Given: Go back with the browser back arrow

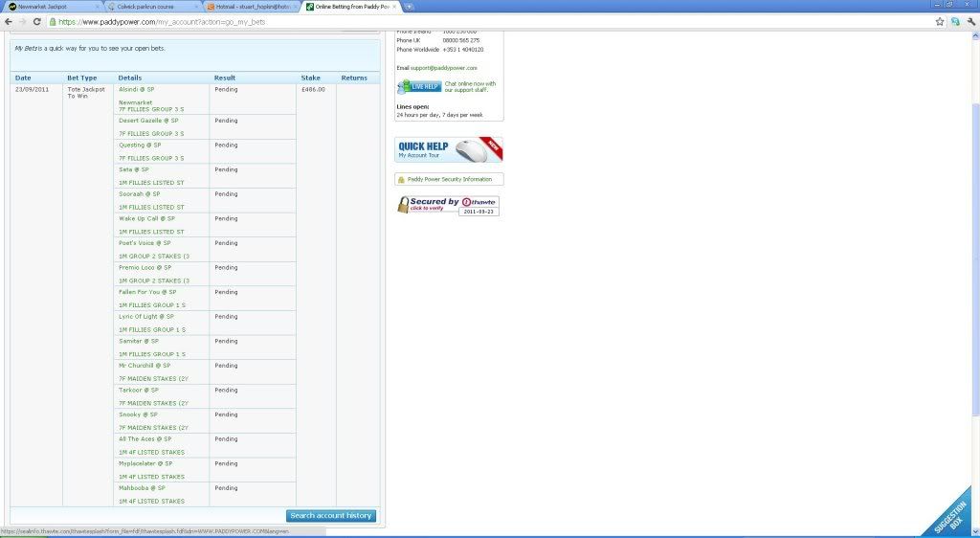Looking at the screenshot, I should 8,21.
